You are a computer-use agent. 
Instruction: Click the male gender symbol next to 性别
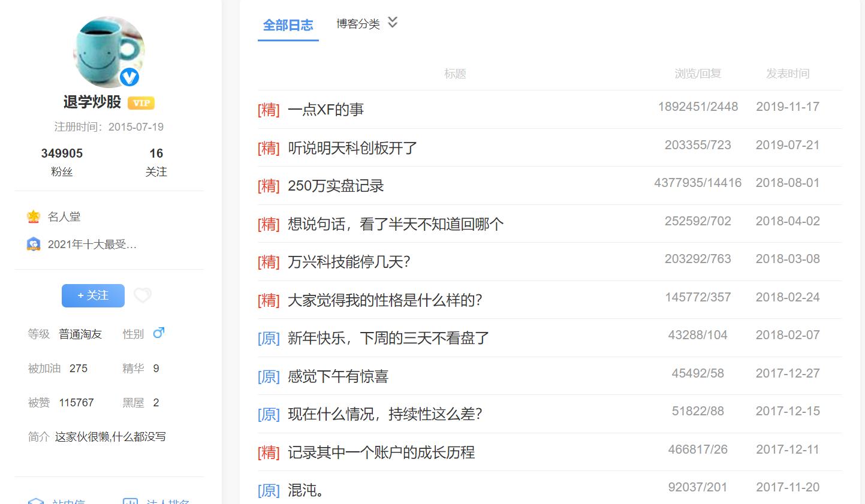158,333
